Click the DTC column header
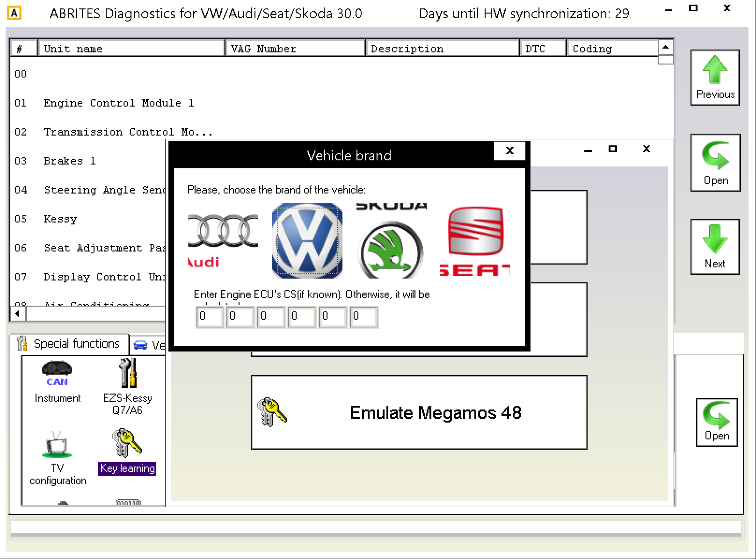This screenshot has height=560, width=756. click(x=543, y=49)
